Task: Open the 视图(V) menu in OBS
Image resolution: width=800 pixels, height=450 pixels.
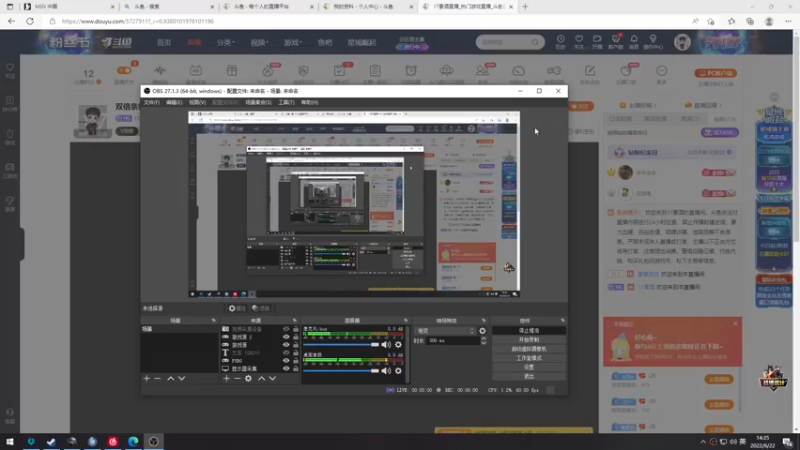Action: pyautogui.click(x=197, y=103)
